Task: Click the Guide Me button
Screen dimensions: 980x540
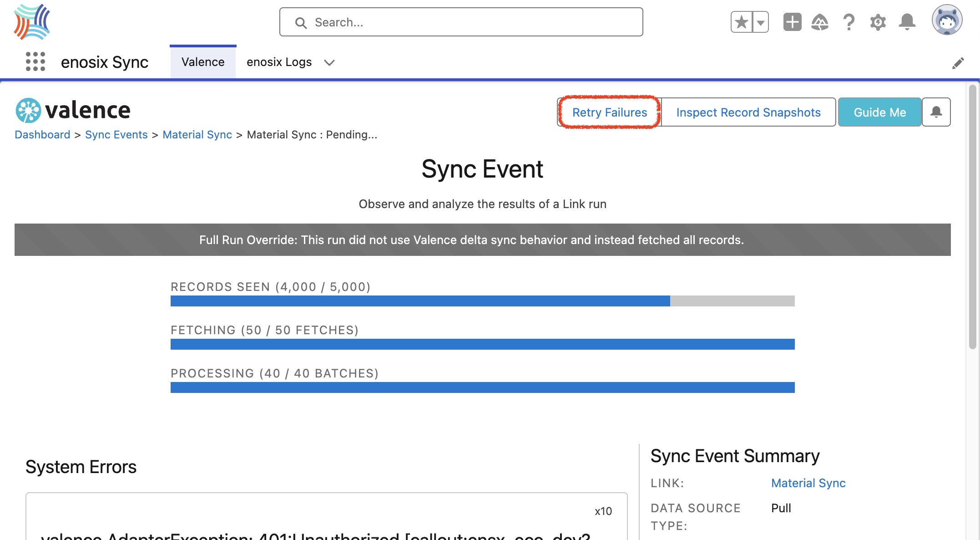Action: click(879, 112)
